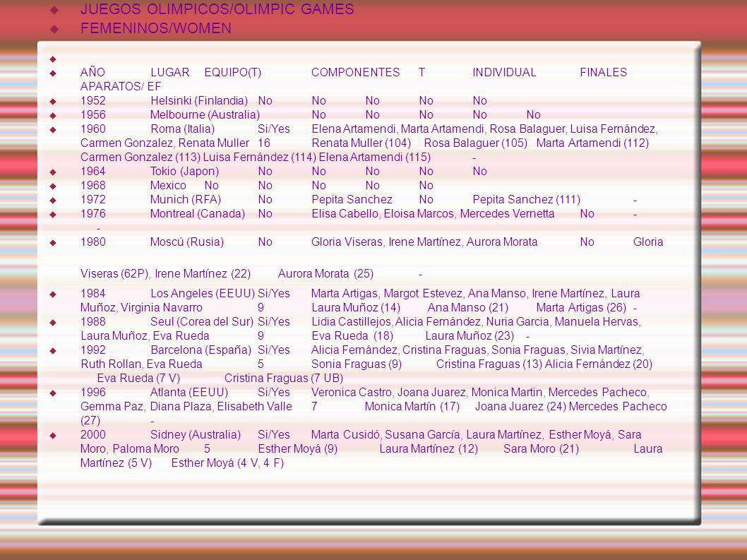The image size is (747, 560).
Task: Click the 'AÑO' column header
Action: pos(92,73)
